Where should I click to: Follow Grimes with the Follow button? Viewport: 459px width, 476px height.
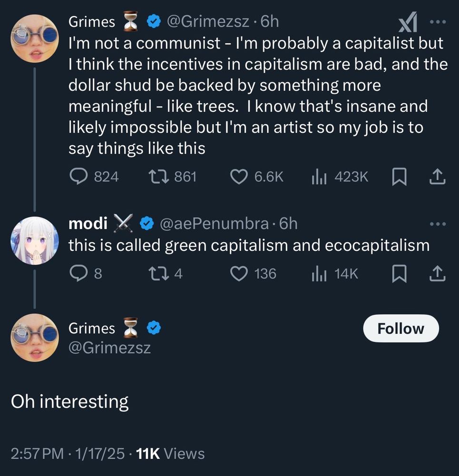click(x=400, y=328)
